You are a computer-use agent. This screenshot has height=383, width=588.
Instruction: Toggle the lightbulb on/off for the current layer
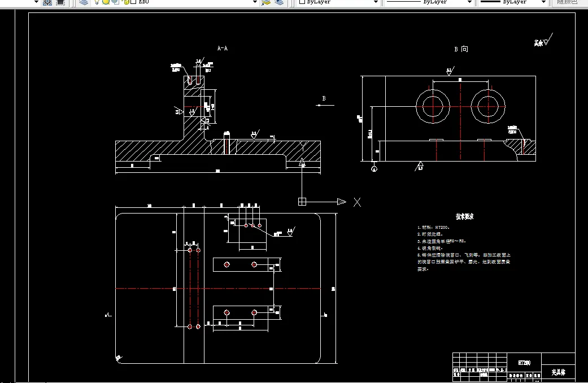click(97, 2)
